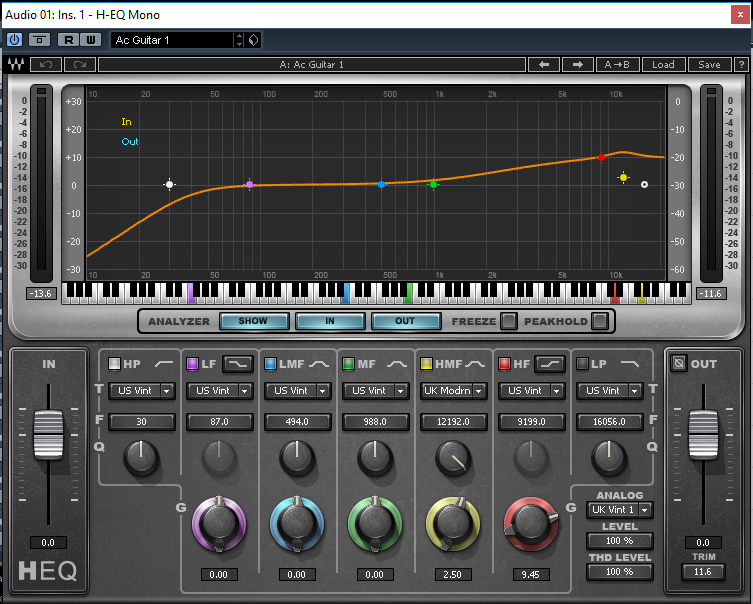Image resolution: width=753 pixels, height=604 pixels.
Task: Open the preset management diamond icon
Action: point(254,40)
